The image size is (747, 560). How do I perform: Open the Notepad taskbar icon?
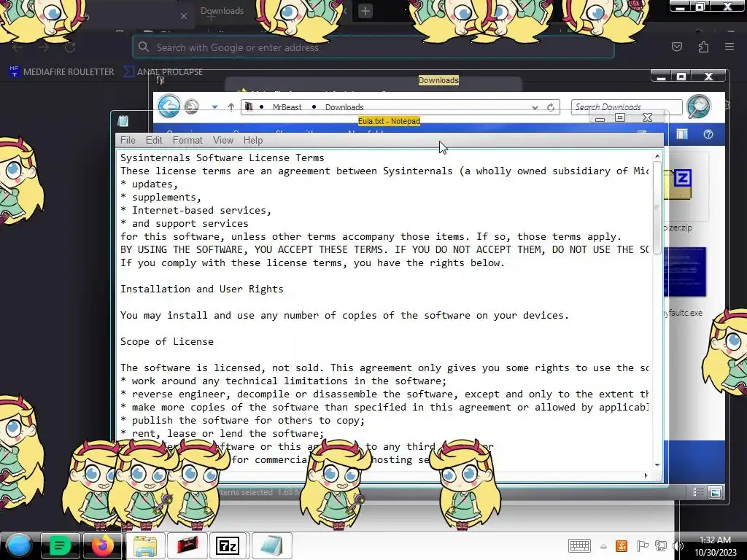[x=271, y=545]
